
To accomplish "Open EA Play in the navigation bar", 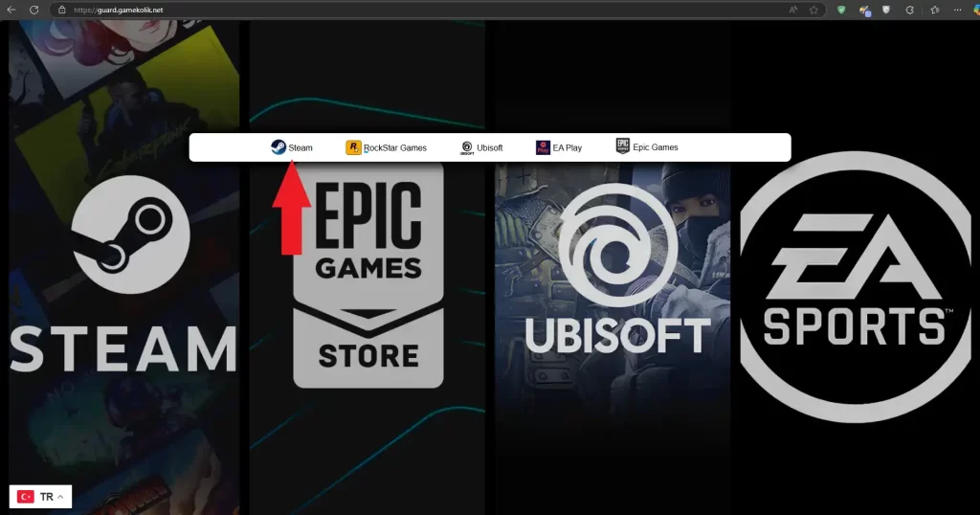I will (x=559, y=147).
